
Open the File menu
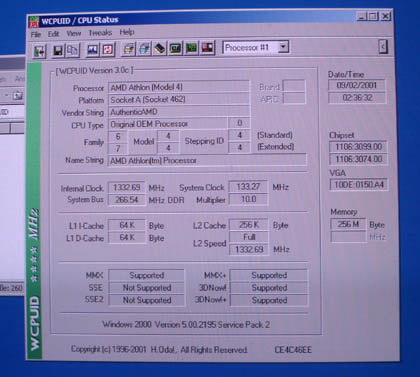point(36,34)
